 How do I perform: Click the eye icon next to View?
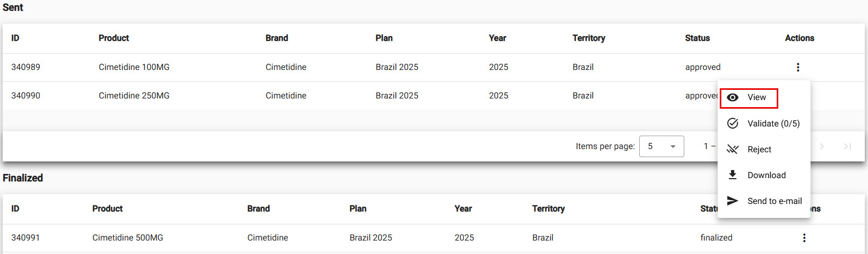pyautogui.click(x=733, y=97)
